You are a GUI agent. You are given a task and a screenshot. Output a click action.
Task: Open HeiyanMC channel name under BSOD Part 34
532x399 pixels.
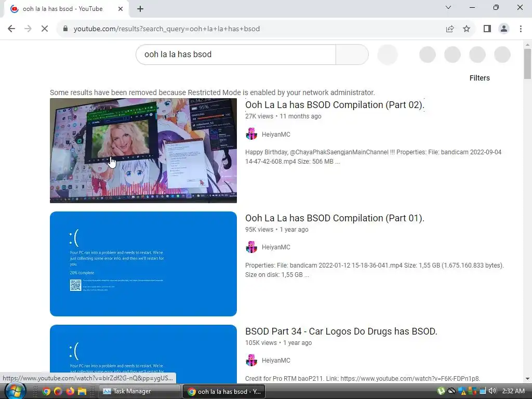coord(276,361)
